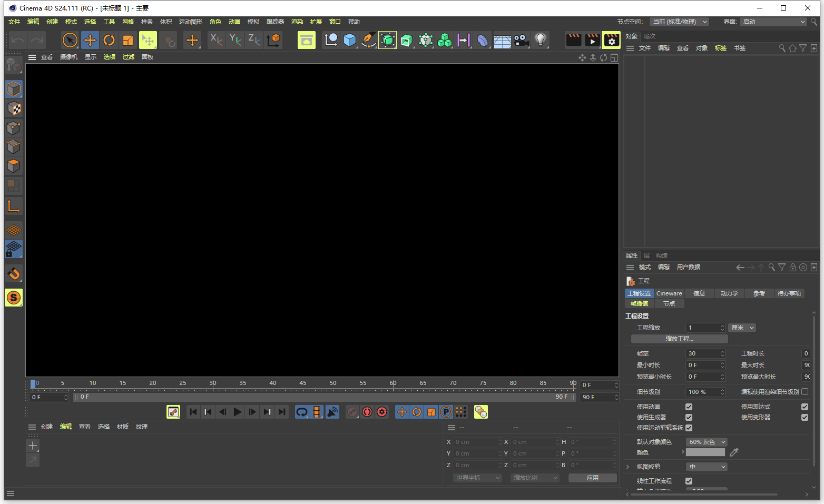Viewport: 824px width, 504px height.
Task: Activate the Move tool
Action: (x=90, y=40)
